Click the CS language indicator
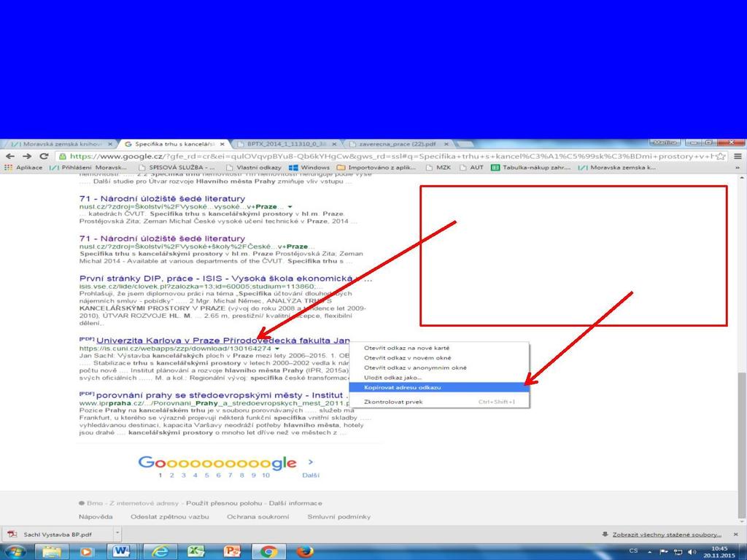The width and height of the screenshot is (747, 560). 633,551
